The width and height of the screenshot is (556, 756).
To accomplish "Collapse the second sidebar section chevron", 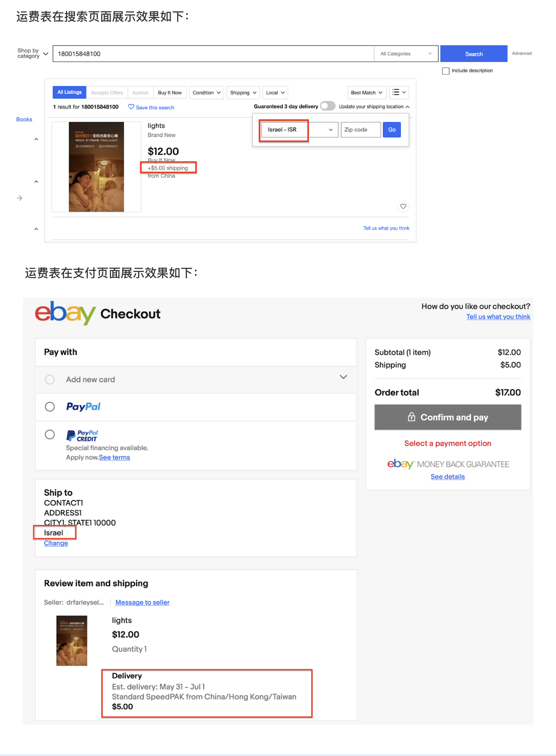I will (36, 182).
